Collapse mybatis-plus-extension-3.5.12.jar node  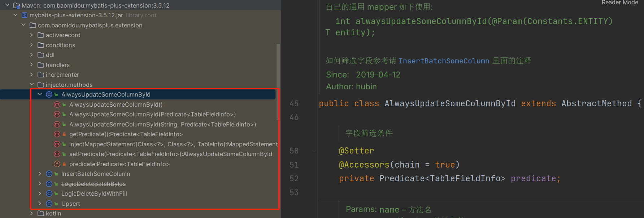(x=16, y=15)
